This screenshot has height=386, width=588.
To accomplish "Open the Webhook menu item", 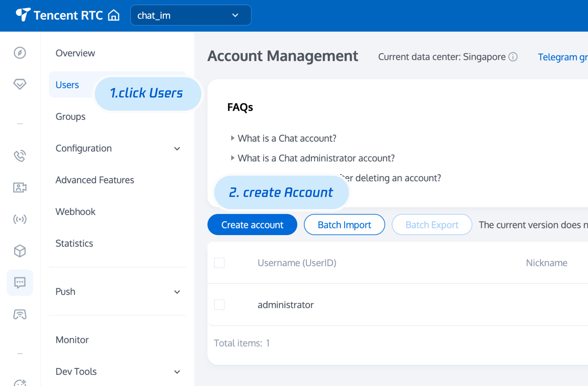I will (75, 212).
